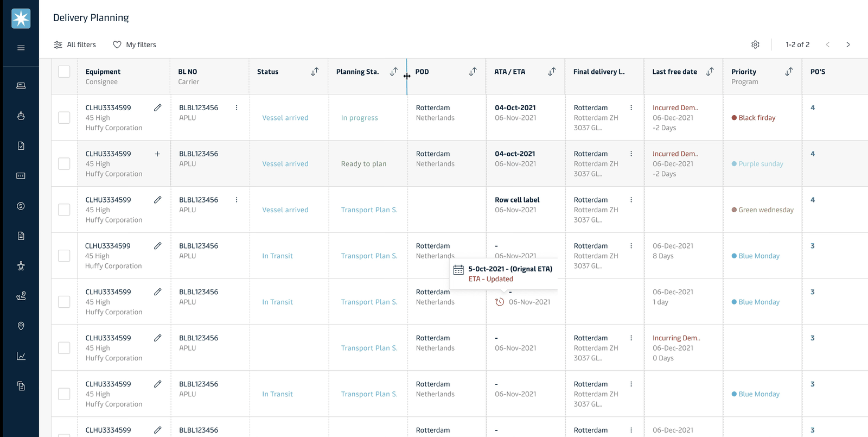Open the hamburger menu in sidebar
This screenshot has height=437, width=868.
[21, 48]
